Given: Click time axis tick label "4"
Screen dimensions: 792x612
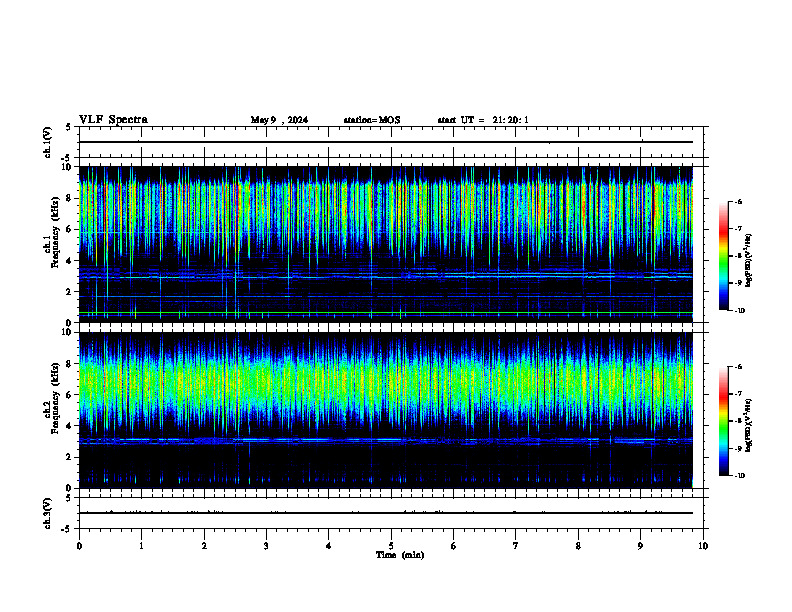Looking at the screenshot, I should (329, 546).
